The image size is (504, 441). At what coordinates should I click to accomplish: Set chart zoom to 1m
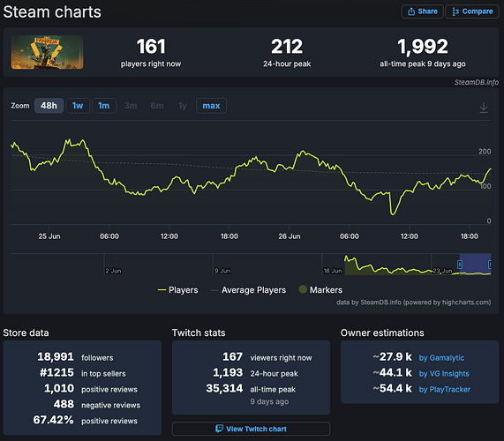104,106
